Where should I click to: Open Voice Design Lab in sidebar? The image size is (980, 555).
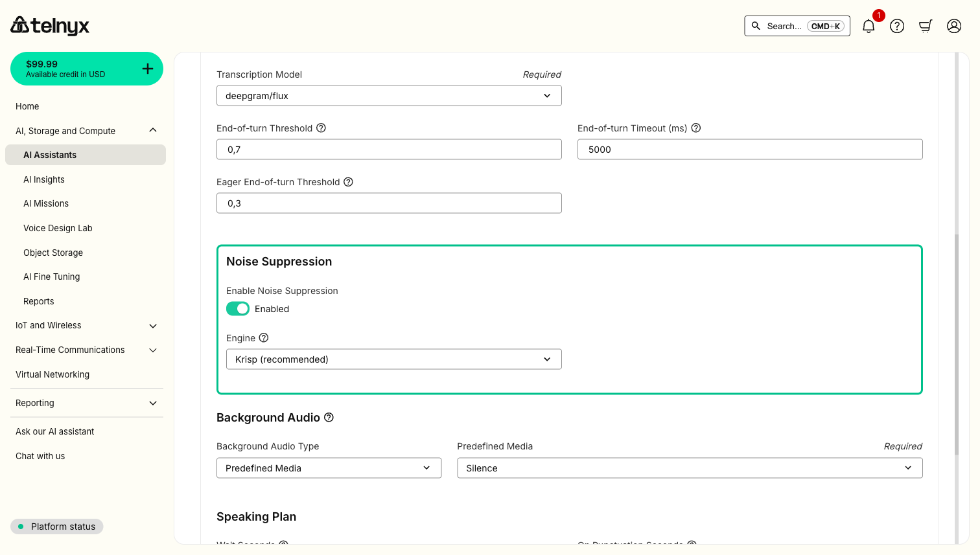coord(58,228)
